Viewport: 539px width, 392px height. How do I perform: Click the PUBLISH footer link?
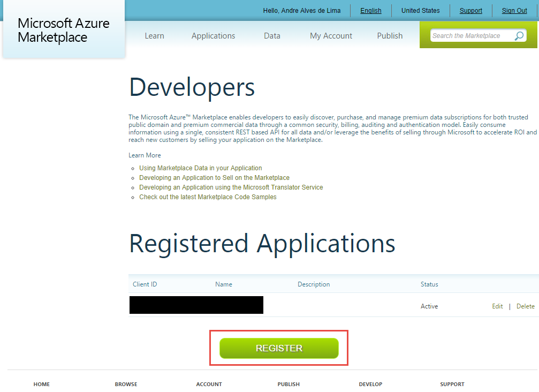tap(289, 384)
